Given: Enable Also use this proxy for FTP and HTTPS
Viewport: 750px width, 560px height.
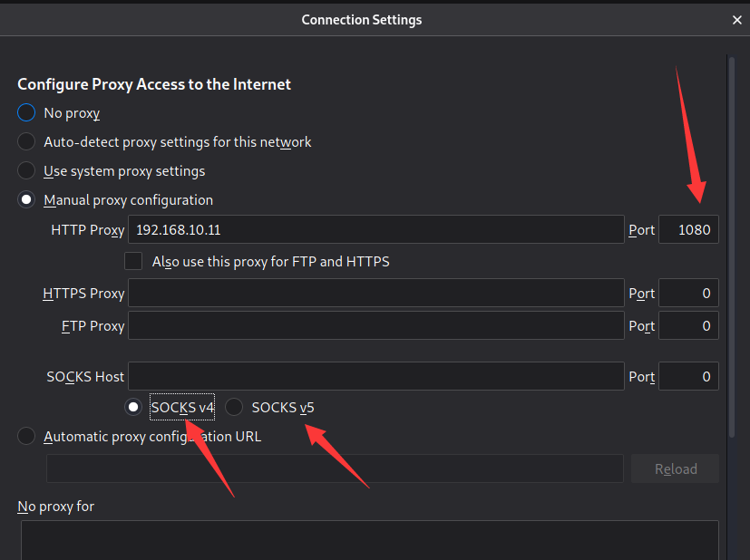Looking at the screenshot, I should pos(134,262).
